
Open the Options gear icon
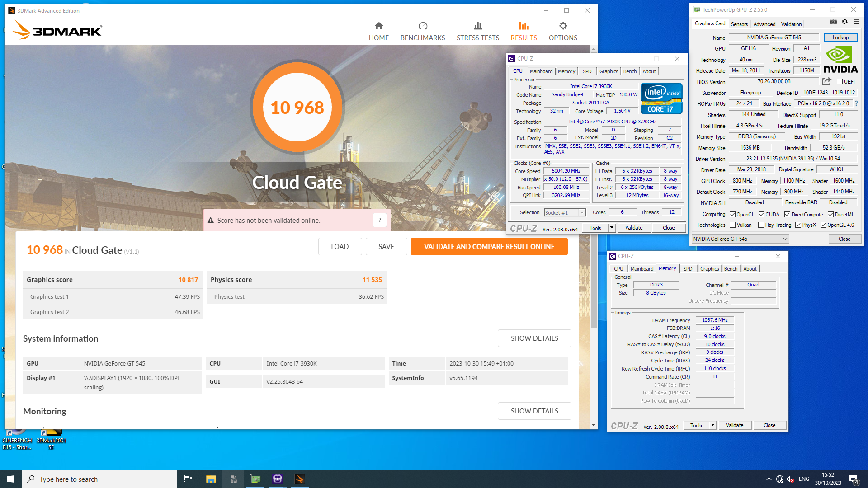click(563, 26)
